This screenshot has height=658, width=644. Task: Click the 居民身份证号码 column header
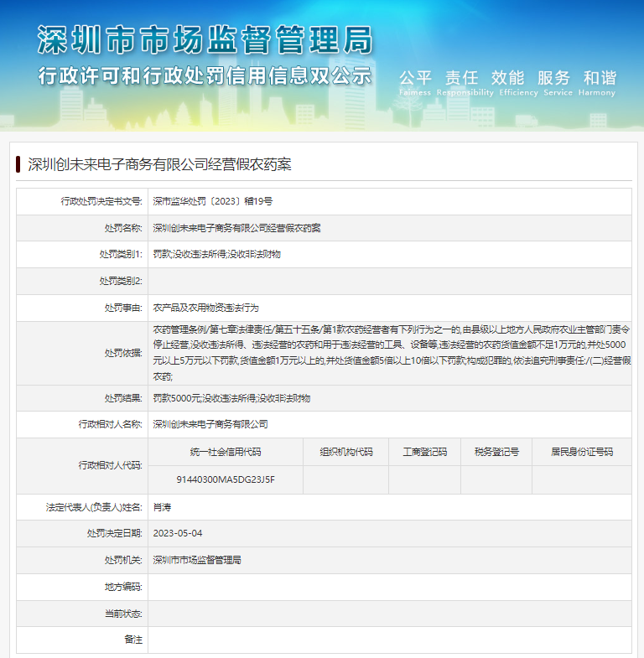click(x=582, y=452)
